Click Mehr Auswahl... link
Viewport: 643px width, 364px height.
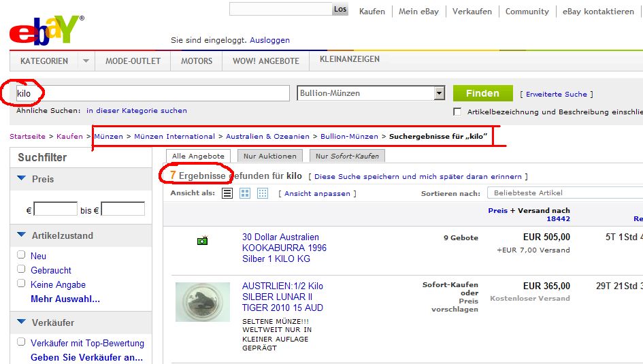point(65,299)
